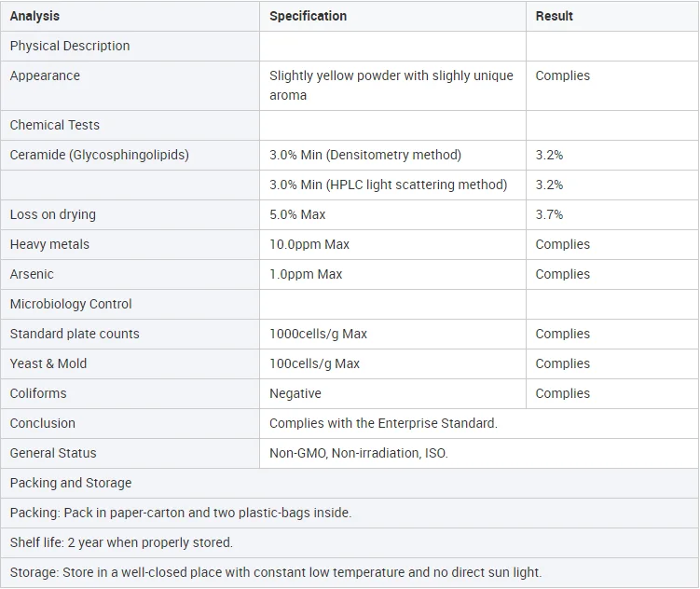Click the Densitometry method specification cell
700x589 pixels.
(364, 155)
